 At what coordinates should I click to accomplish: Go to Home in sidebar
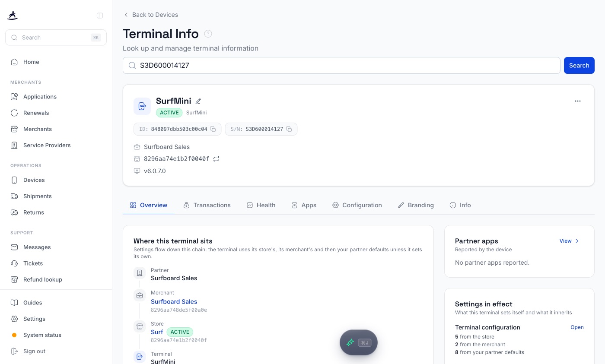56,62
